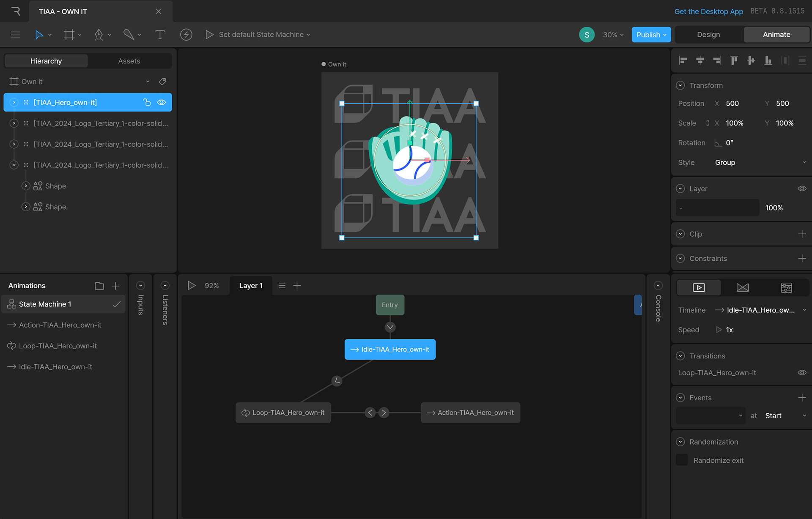
Task: Select the Artboard frame tool
Action: (x=69, y=35)
